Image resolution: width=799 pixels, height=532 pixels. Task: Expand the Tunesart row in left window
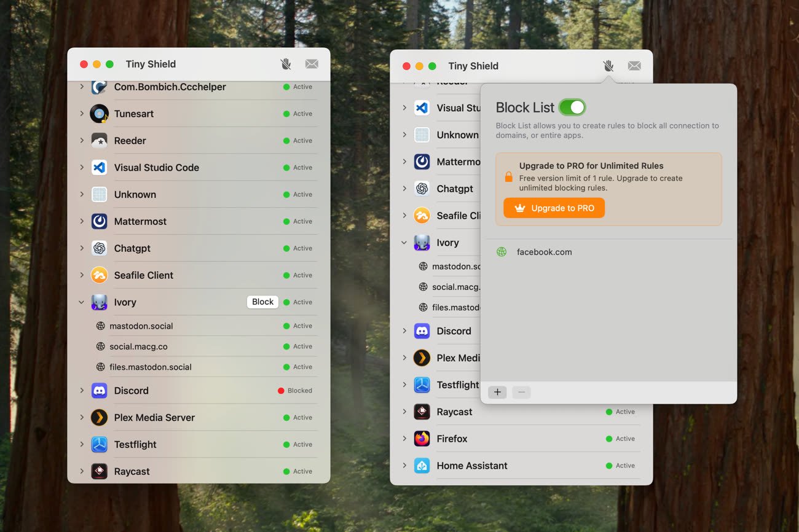click(x=82, y=114)
